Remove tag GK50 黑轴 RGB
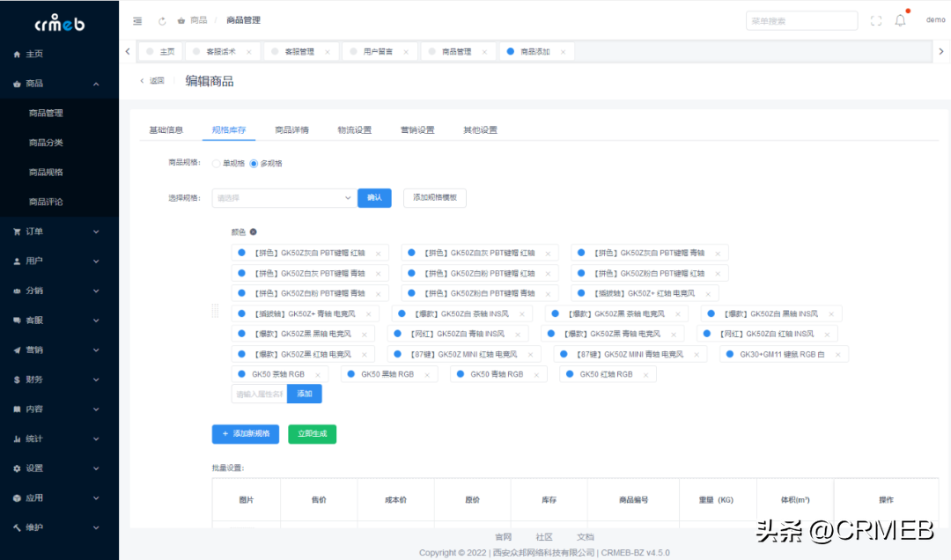This screenshot has width=951, height=560. pos(427,375)
